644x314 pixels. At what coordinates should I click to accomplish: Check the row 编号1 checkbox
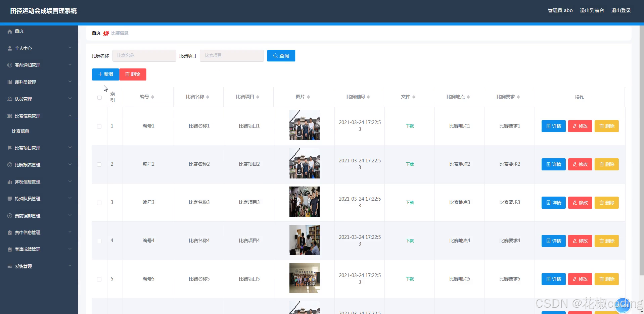coord(99,126)
